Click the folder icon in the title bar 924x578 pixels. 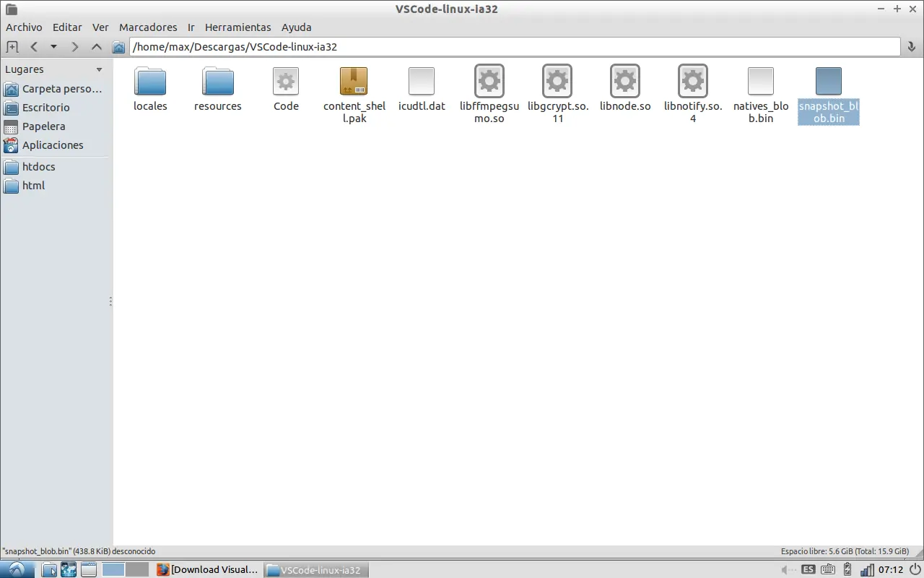click(11, 9)
